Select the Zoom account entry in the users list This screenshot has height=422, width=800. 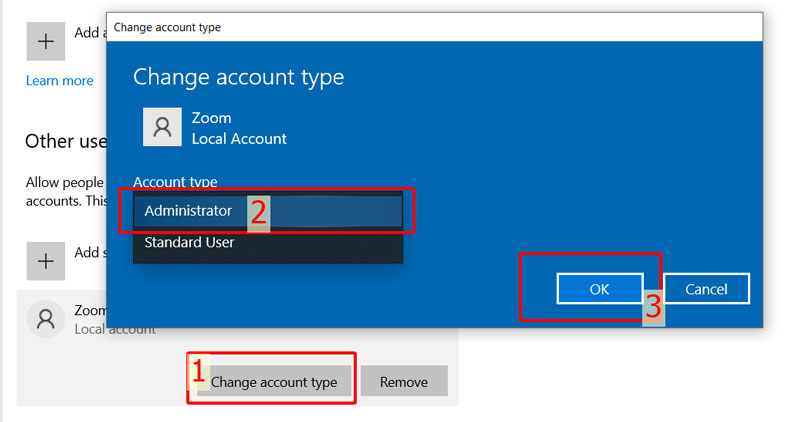(x=90, y=319)
